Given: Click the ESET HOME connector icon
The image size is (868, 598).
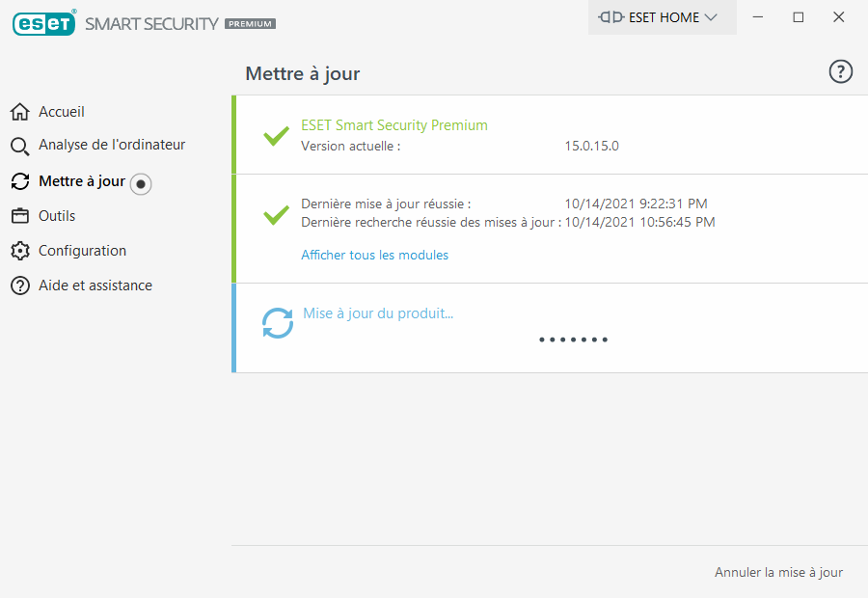Looking at the screenshot, I should coord(611,17).
